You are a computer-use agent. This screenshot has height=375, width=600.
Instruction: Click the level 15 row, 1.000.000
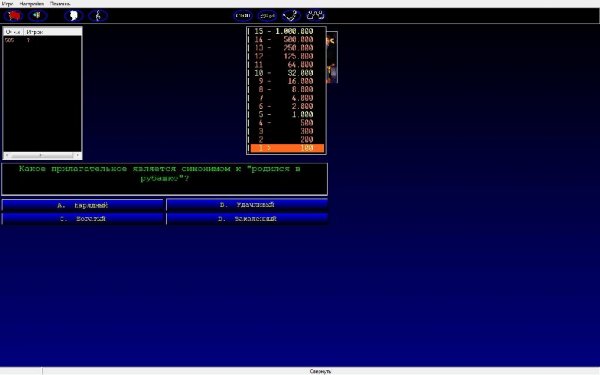click(287, 31)
